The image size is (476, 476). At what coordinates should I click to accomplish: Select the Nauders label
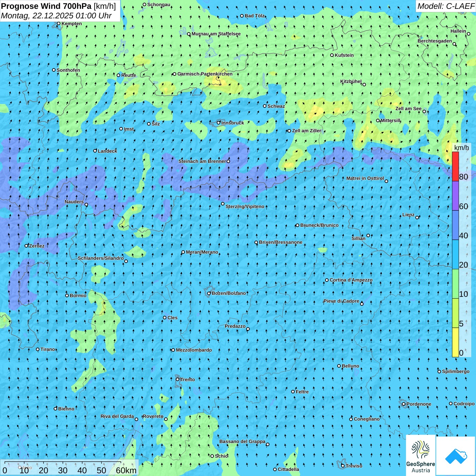click(x=74, y=202)
